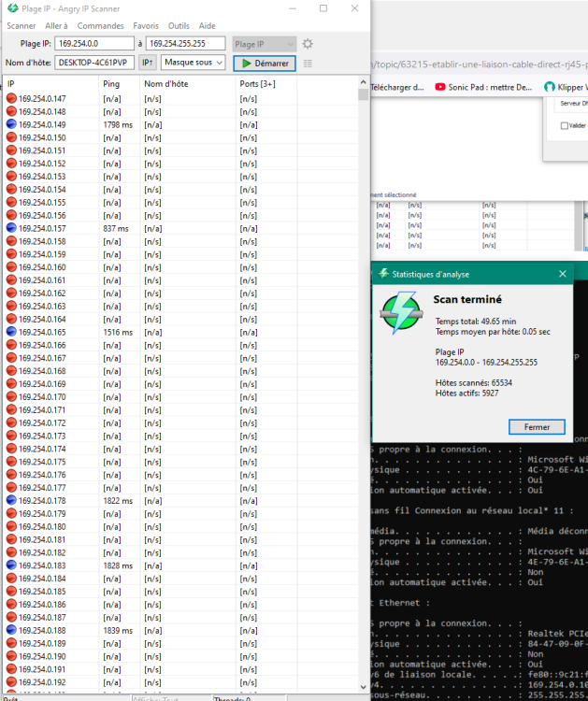Click the red status icon for 169.254.0.170
Screen dimensions: 588x701
coord(11,396)
